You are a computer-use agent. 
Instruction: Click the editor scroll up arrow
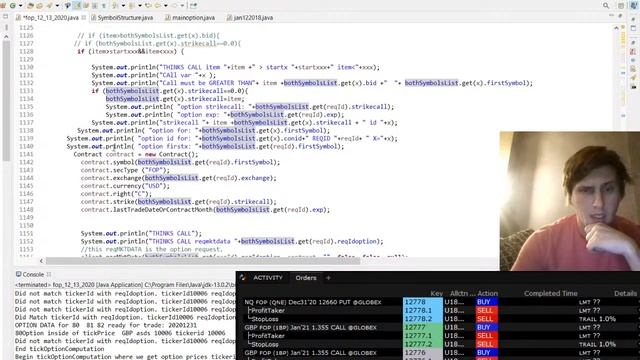[x=616, y=28]
